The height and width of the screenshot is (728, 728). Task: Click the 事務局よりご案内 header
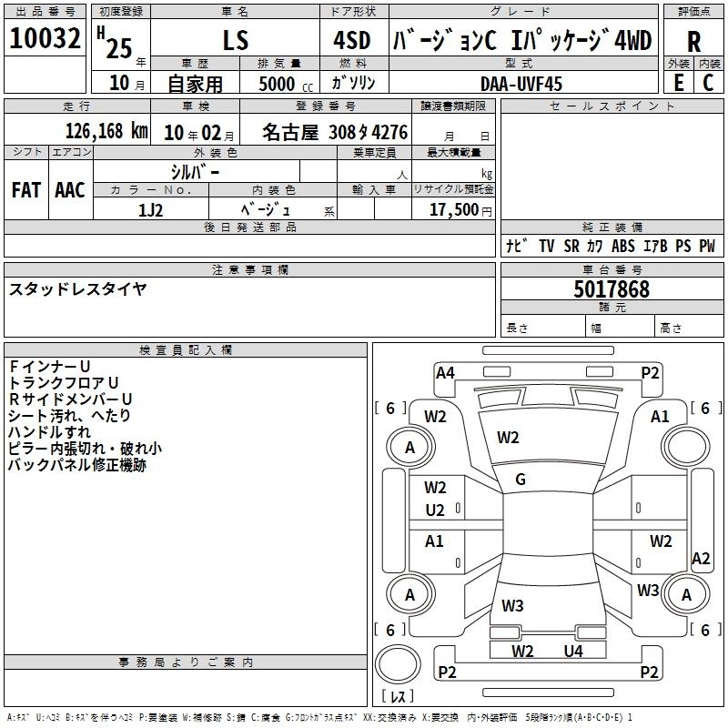186,662
